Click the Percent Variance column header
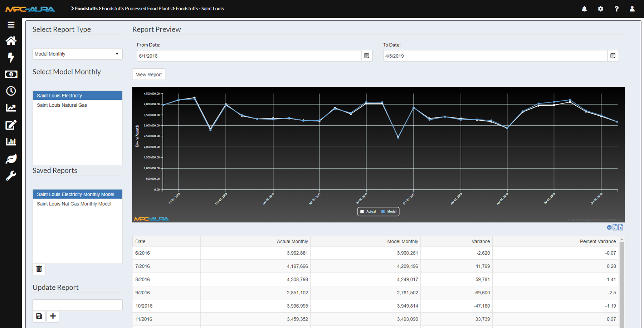644x328 pixels. [x=556, y=241]
